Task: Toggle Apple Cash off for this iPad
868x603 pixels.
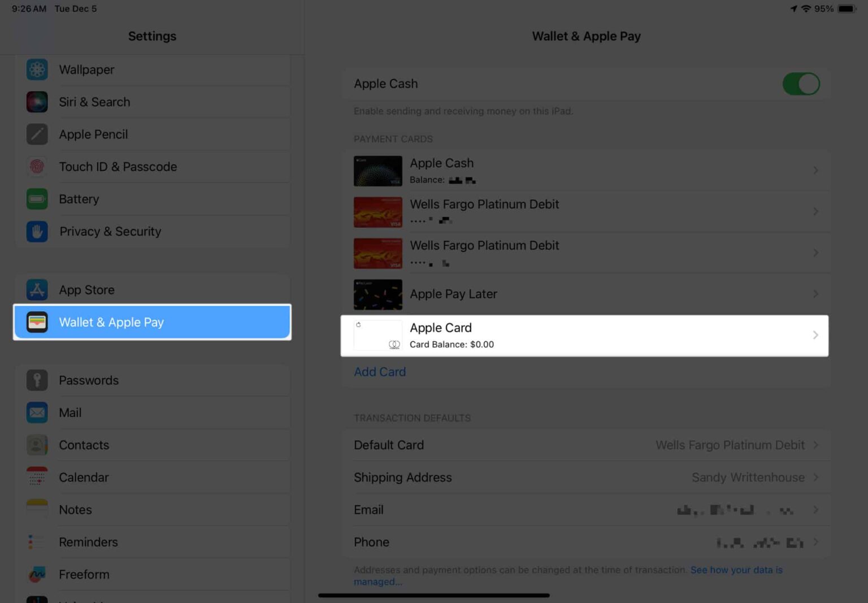Action: point(801,83)
